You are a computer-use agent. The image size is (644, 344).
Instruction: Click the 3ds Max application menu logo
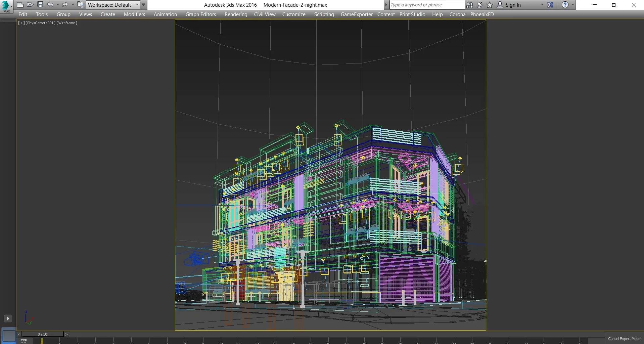pyautogui.click(x=6, y=6)
